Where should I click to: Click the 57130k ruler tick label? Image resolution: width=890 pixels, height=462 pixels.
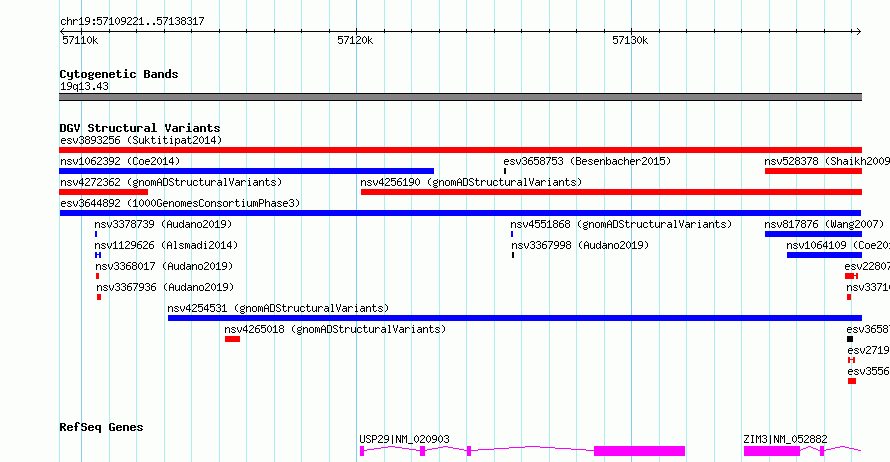(630, 40)
